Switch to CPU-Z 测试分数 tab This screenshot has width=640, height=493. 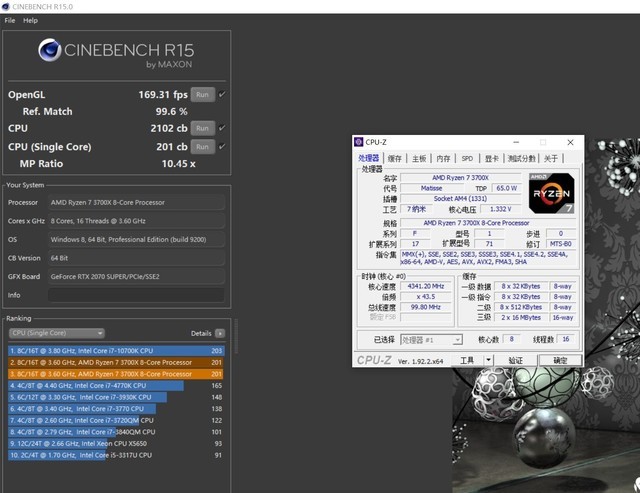point(522,159)
